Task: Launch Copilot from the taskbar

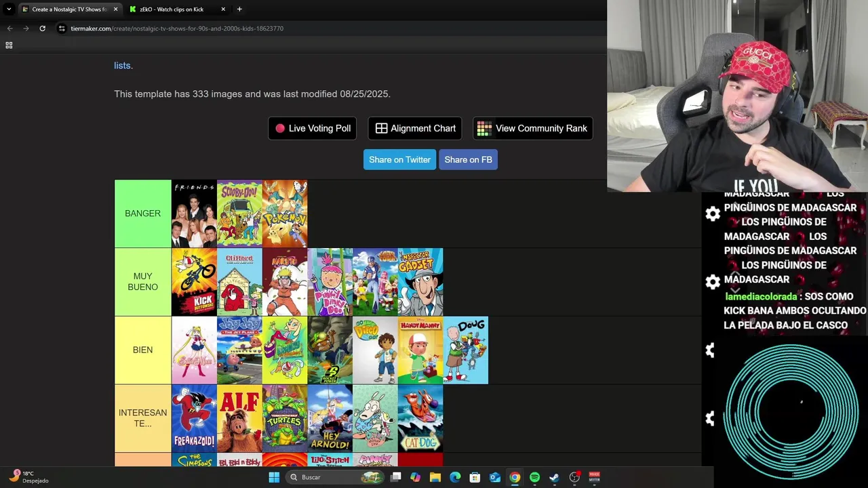Action: (415, 477)
